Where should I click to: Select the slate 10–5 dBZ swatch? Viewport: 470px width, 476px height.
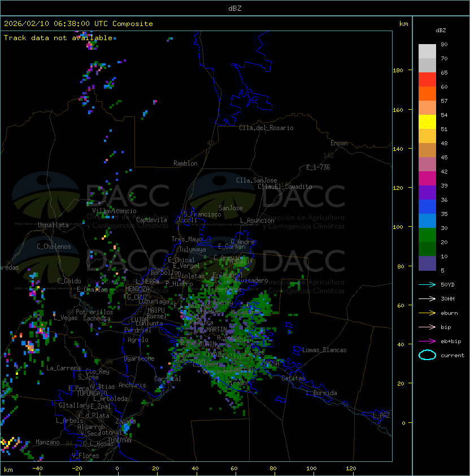coord(427,263)
